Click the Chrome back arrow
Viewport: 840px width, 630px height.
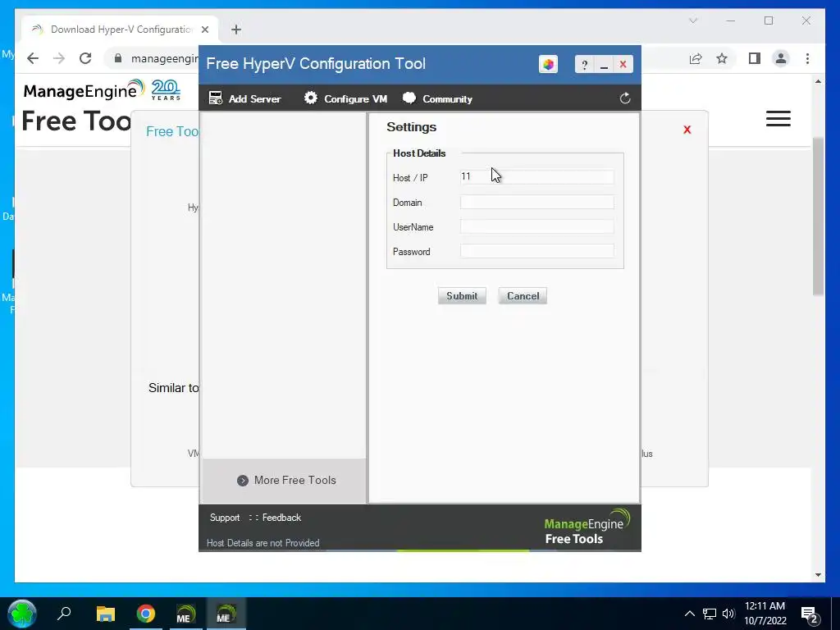coord(33,58)
